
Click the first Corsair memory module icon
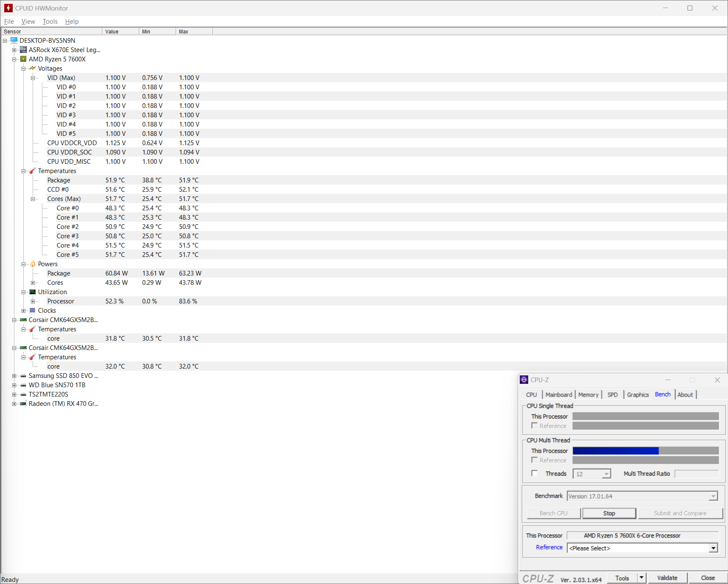(x=23, y=320)
